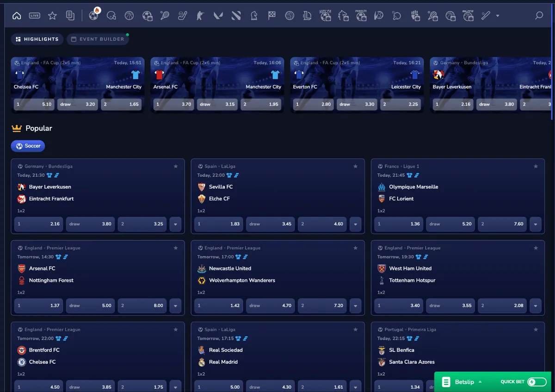Expand more markets for Bayer Leverkusen card

click(x=175, y=224)
